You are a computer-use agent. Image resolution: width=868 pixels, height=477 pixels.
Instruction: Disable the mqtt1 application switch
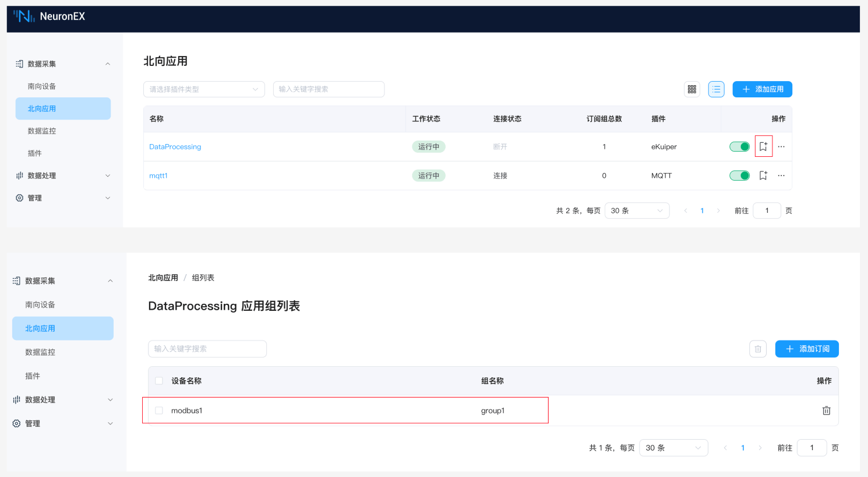coord(739,176)
